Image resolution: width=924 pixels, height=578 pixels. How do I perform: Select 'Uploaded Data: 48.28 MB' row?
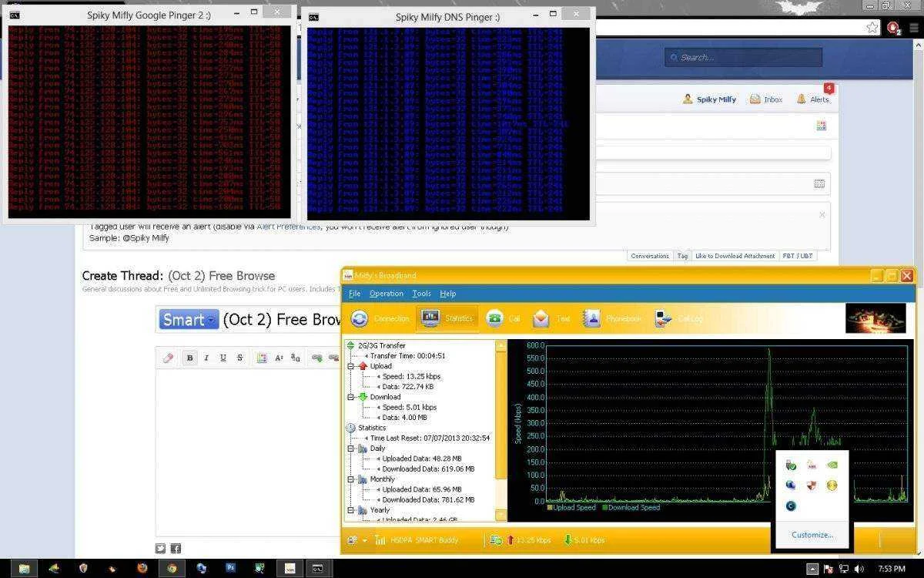(x=421, y=459)
